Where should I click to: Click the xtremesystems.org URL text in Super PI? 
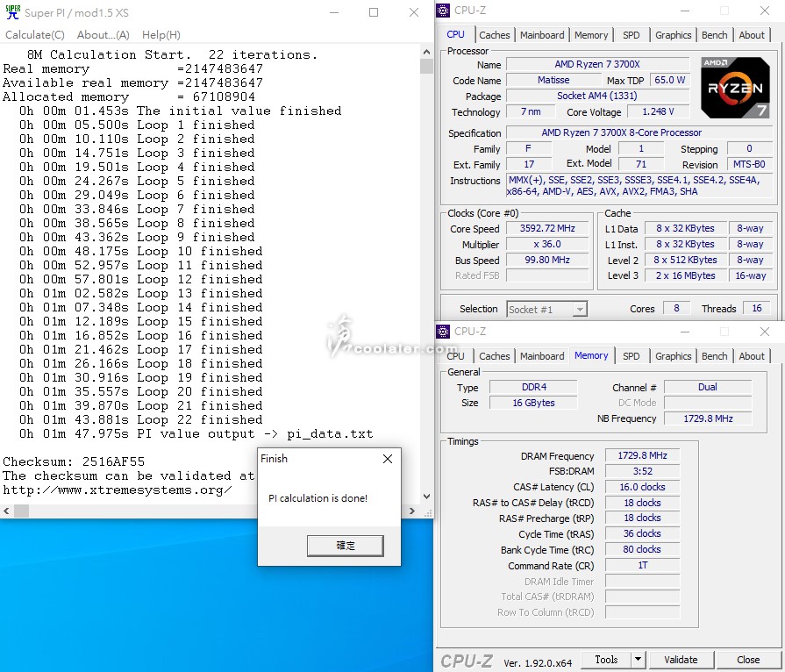coord(118,490)
